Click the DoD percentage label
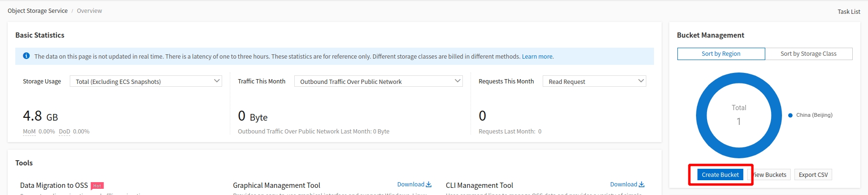The image size is (868, 195). (64, 132)
